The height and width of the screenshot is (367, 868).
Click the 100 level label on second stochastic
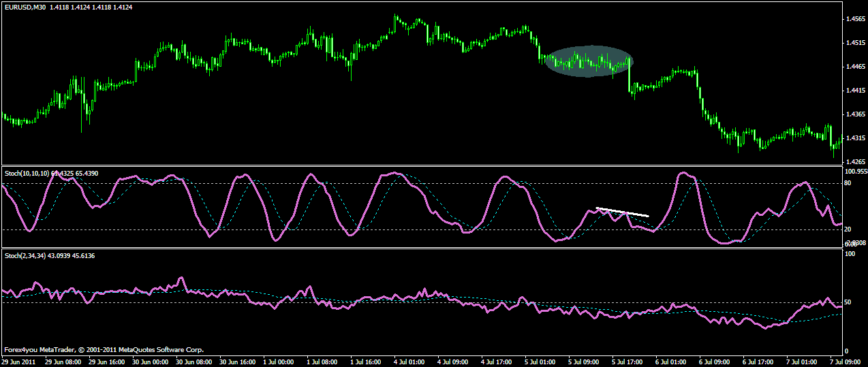click(x=850, y=254)
